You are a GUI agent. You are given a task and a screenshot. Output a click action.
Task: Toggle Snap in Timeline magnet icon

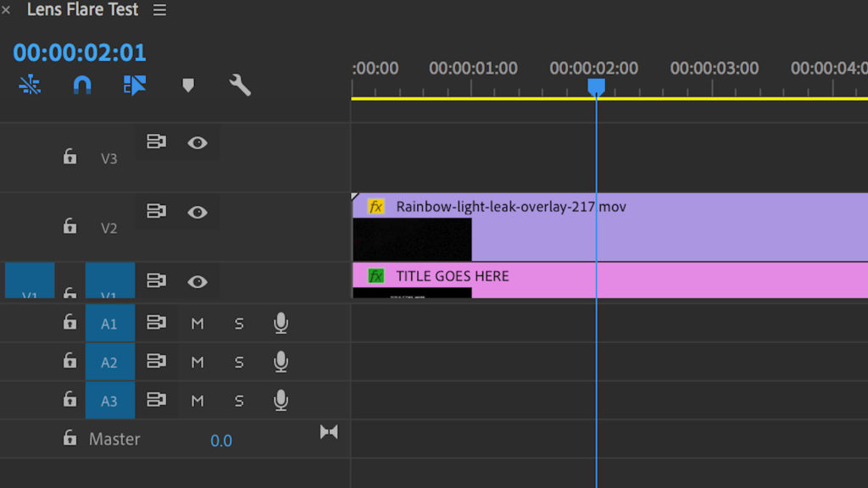[82, 85]
